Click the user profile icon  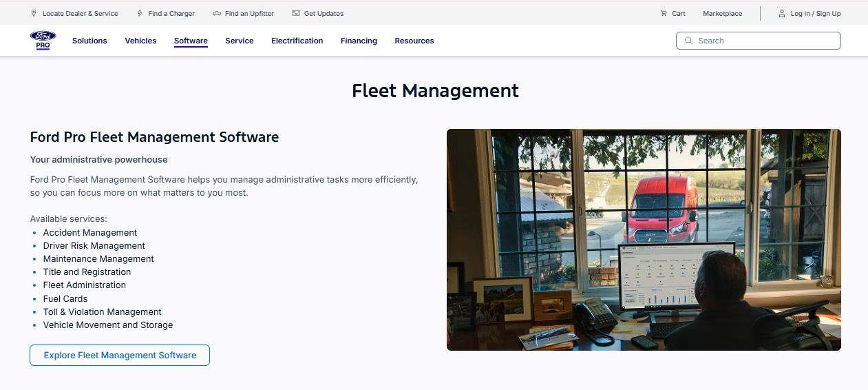[782, 13]
